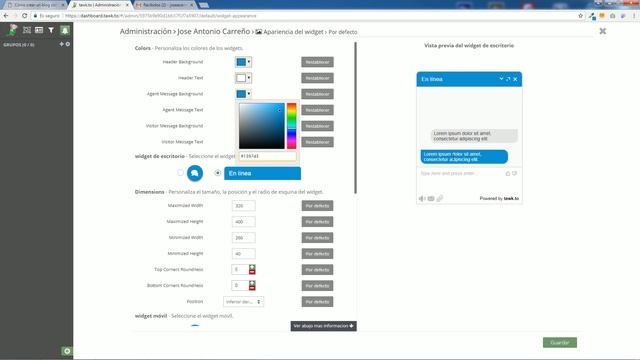Click 'Por defecto' for Maximized Width
The width and height of the screenshot is (640, 360).
click(x=317, y=206)
